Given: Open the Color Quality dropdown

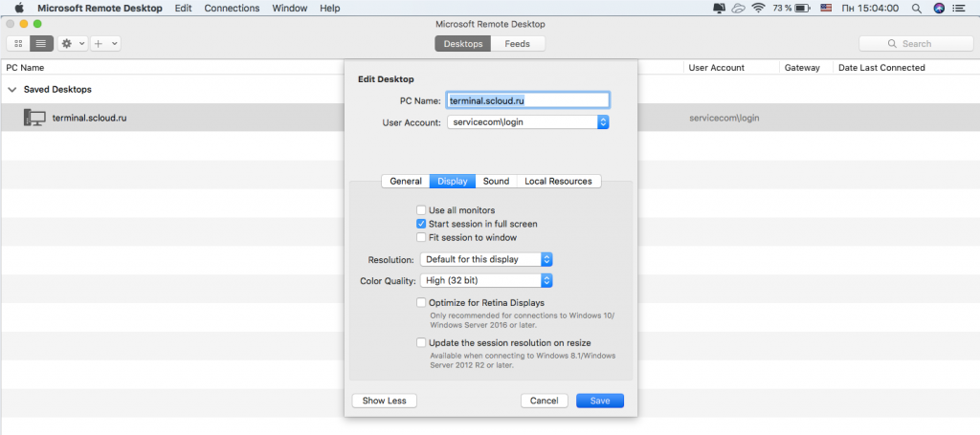Looking at the screenshot, I should pos(486,281).
